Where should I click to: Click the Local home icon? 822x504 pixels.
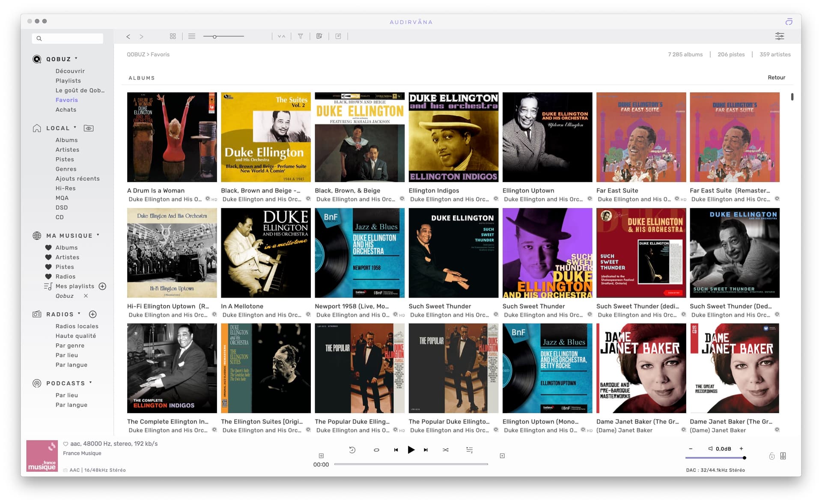pos(37,128)
